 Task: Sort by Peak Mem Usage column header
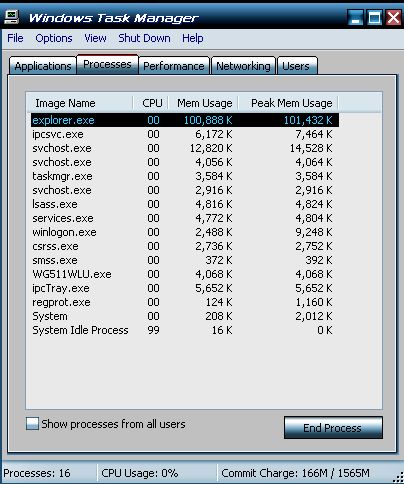coord(288,103)
